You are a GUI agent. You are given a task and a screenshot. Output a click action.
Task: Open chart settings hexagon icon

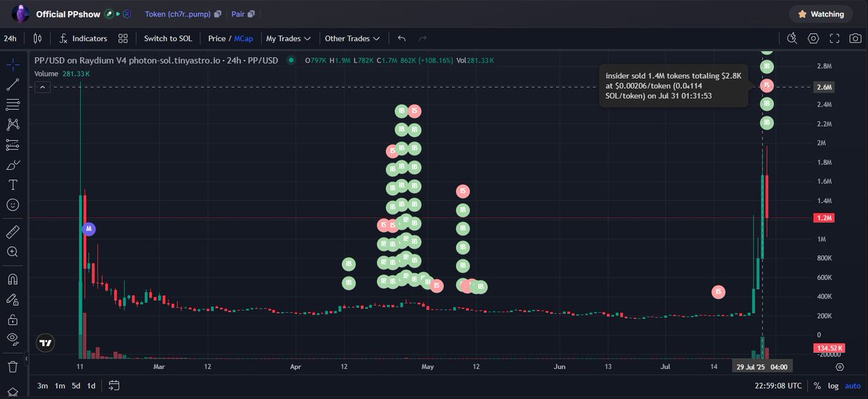pos(814,38)
